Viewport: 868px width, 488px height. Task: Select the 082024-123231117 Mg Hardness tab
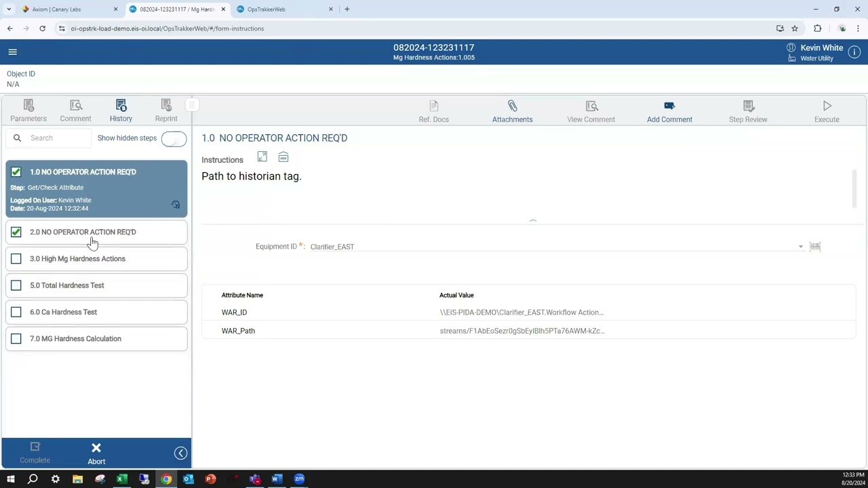pos(176,9)
